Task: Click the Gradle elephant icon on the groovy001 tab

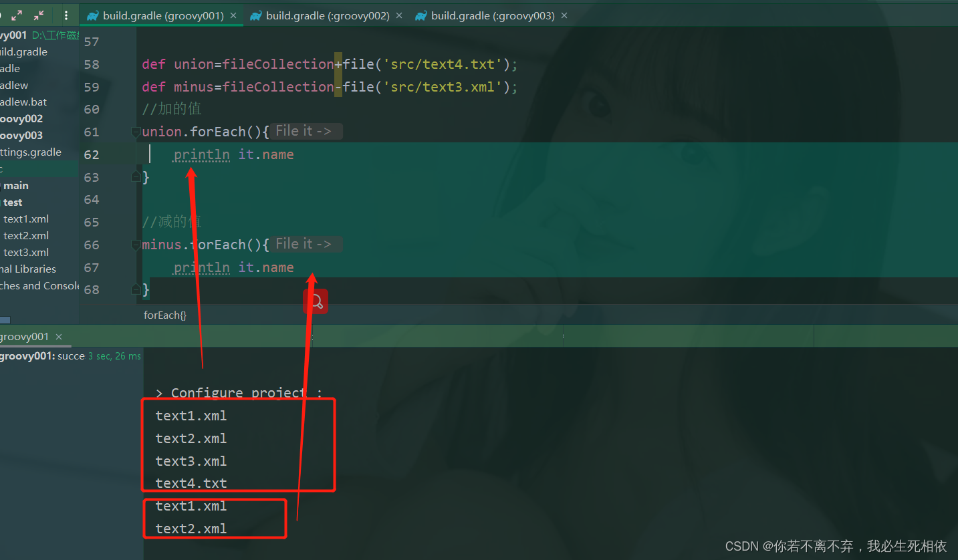Action: [x=93, y=15]
